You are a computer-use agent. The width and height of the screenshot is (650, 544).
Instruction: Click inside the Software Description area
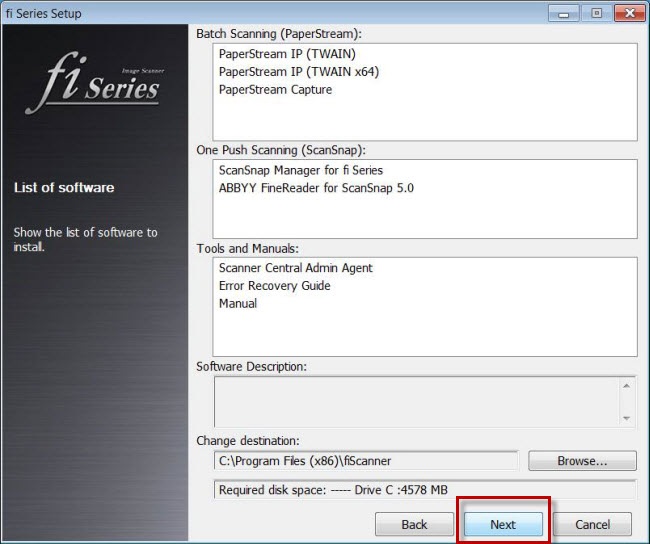415,401
